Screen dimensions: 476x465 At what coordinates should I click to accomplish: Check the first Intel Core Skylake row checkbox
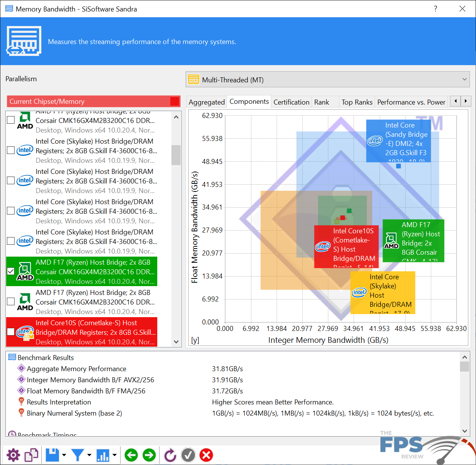(x=11, y=150)
